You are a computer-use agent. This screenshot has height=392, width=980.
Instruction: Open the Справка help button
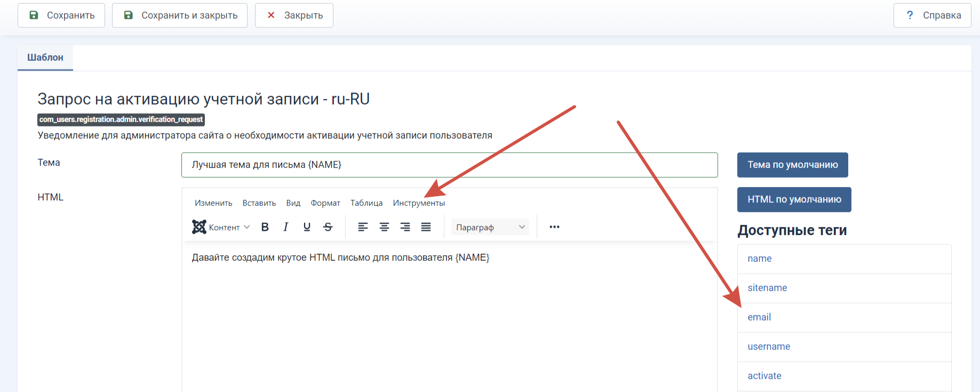point(933,15)
